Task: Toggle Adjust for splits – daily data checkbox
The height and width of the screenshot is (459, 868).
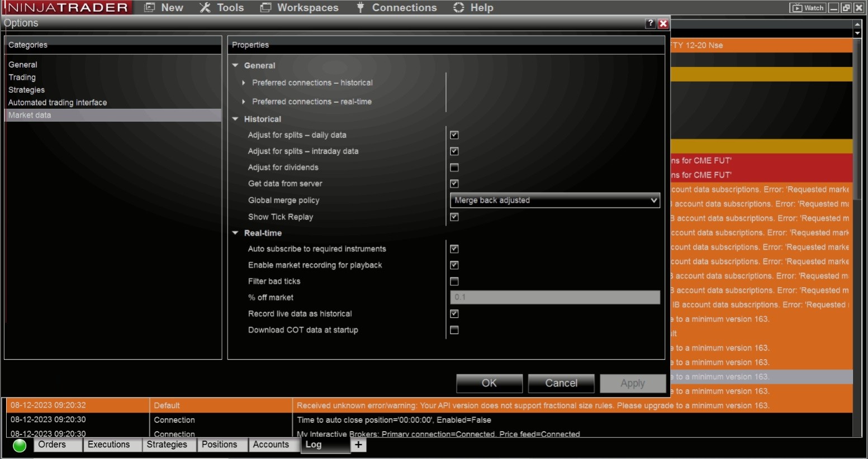Action: [x=454, y=135]
